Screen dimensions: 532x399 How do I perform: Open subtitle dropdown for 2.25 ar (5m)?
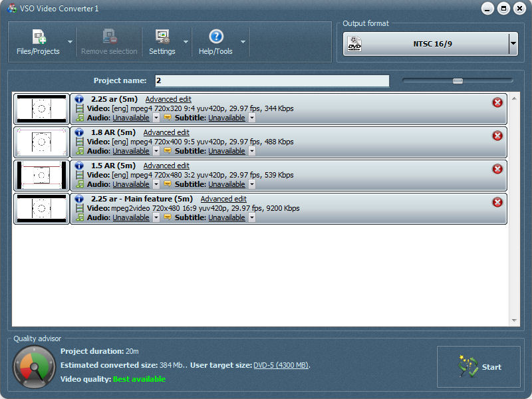252,118
